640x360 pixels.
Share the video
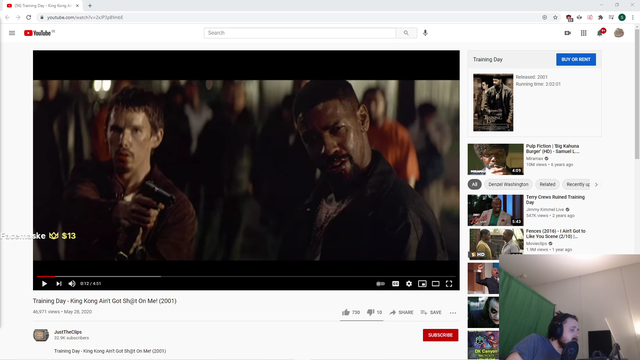(x=401, y=312)
